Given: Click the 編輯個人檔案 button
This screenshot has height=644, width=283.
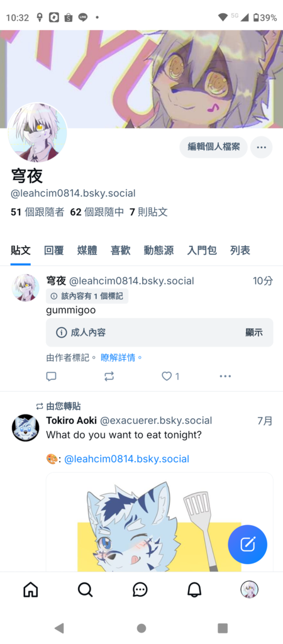Looking at the screenshot, I should coord(214,147).
